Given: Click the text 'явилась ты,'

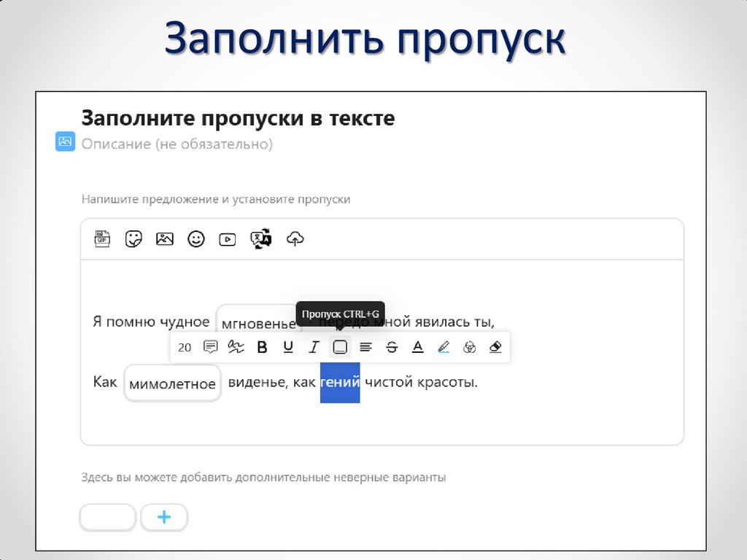Looking at the screenshot, I should coord(454,322).
